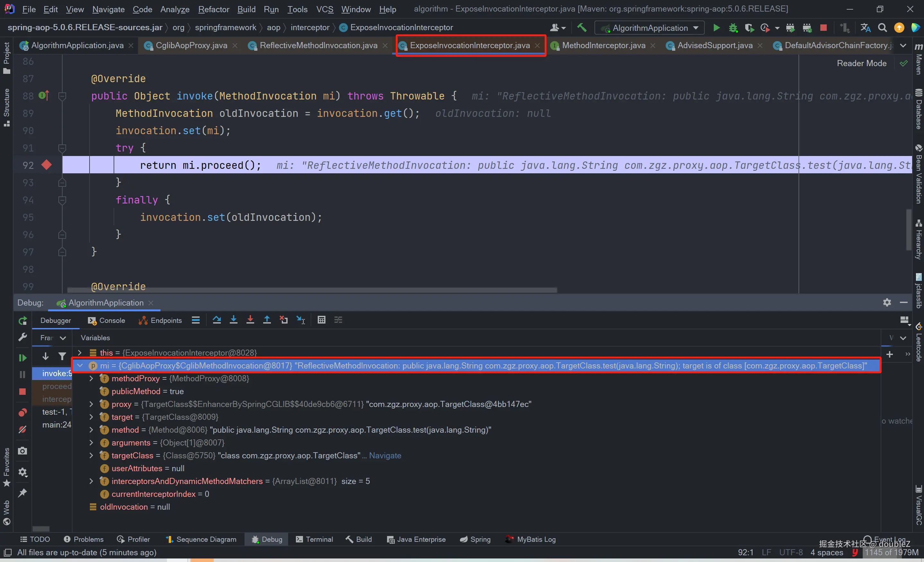Toggle Reader Mode in the editor
The image size is (924, 562).
tap(861, 63)
